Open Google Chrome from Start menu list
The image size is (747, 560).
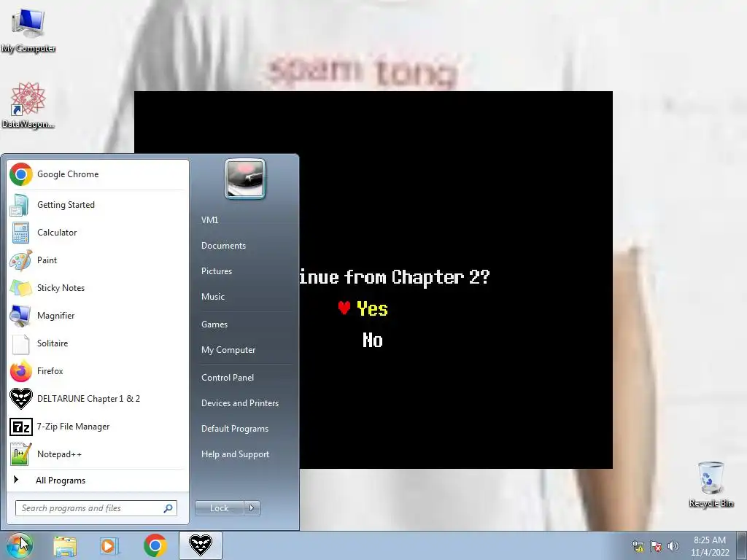pyautogui.click(x=98, y=174)
